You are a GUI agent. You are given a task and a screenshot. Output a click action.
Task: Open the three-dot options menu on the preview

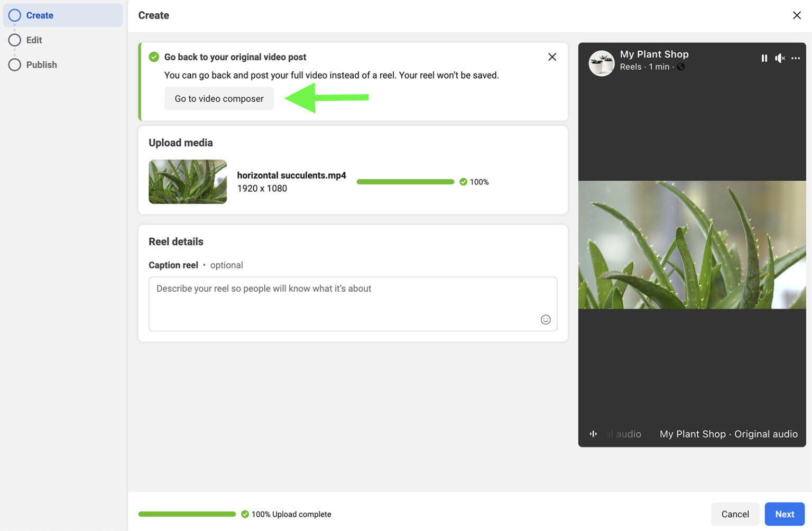(796, 58)
